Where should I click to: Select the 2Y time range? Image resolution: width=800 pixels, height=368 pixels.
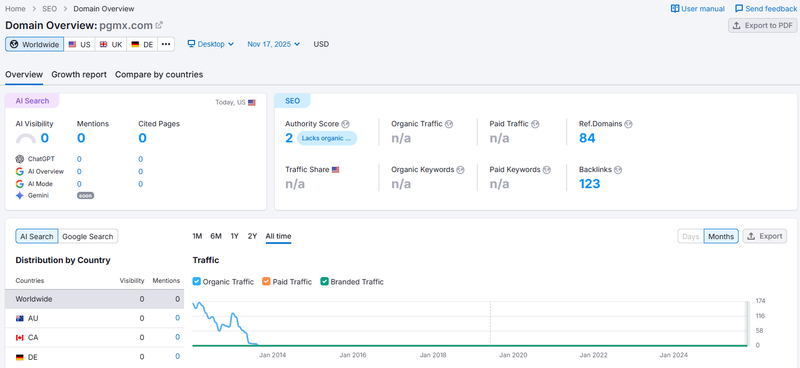253,236
